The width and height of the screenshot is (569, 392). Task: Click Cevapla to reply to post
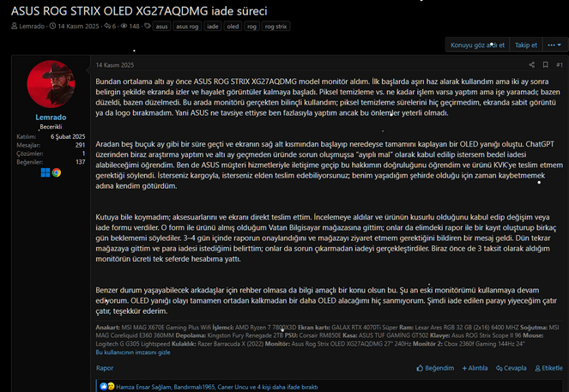(x=511, y=368)
